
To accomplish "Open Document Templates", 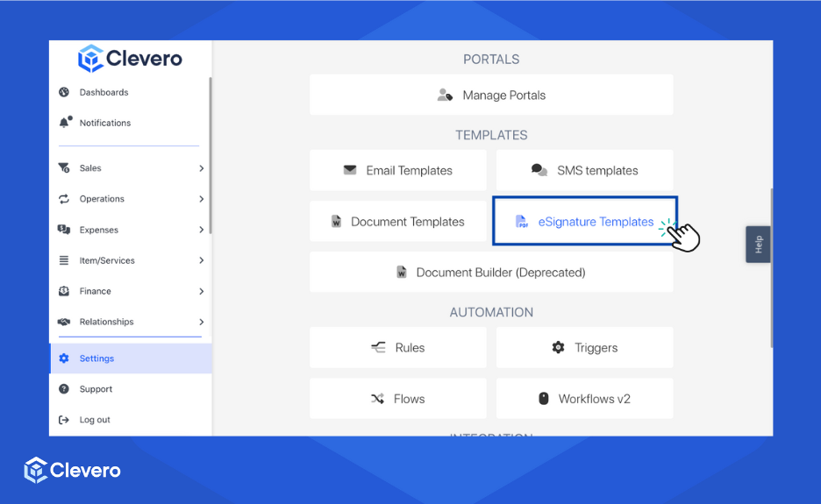I will 398,222.
